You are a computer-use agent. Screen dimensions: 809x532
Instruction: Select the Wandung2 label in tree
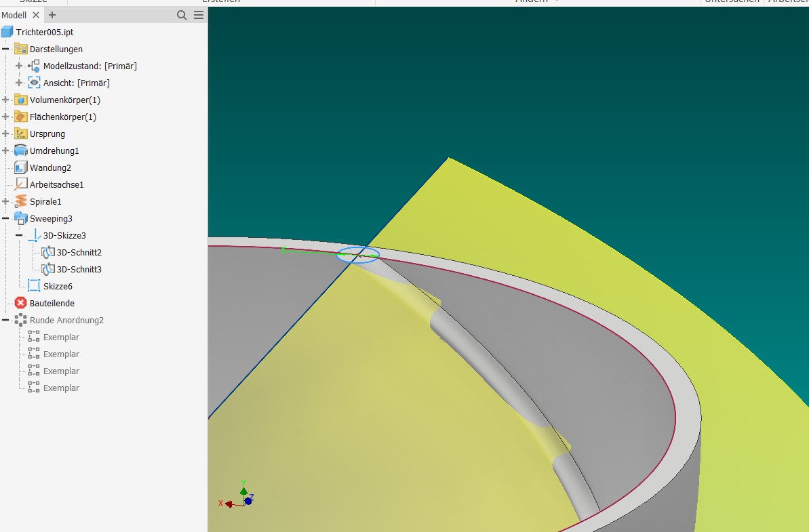tap(51, 167)
